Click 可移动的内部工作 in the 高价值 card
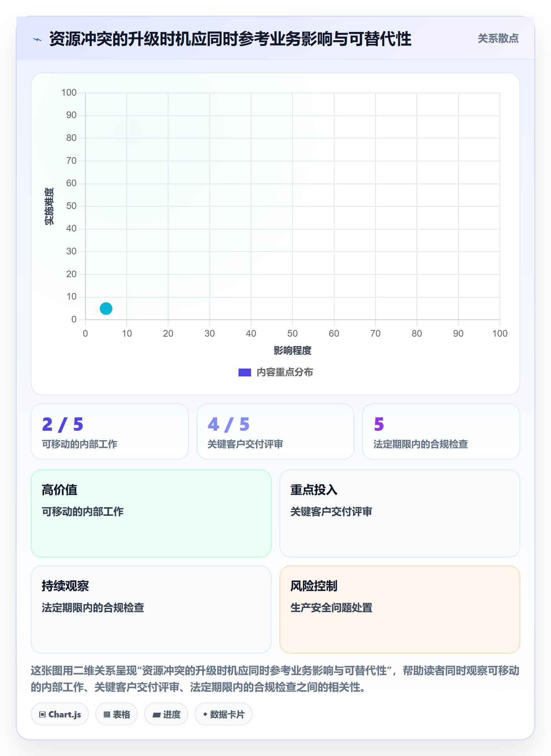This screenshot has height=756, width=551. (83, 511)
